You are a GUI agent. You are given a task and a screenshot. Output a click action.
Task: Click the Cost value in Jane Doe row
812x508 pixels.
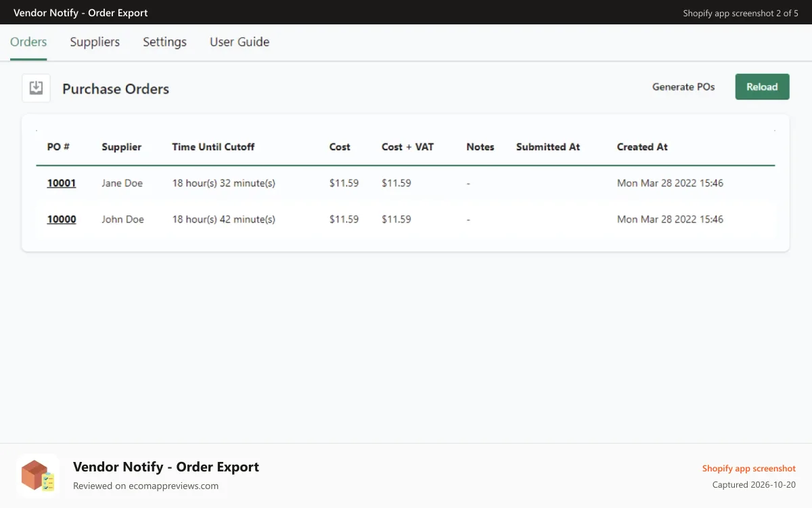click(344, 183)
